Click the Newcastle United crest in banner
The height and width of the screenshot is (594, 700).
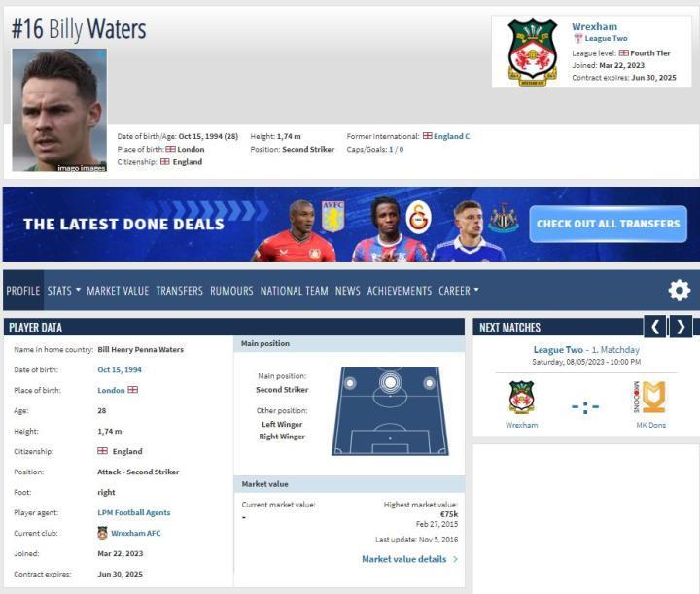coord(504,218)
